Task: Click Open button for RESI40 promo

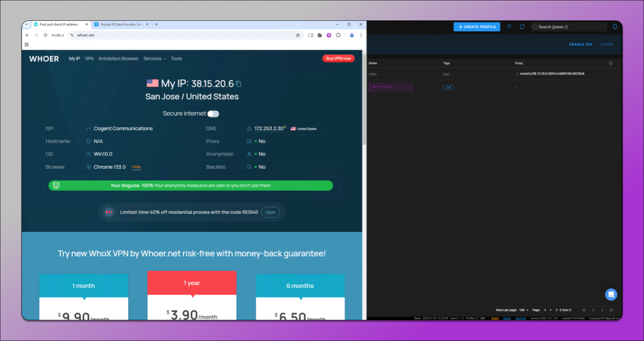Action: tap(270, 212)
